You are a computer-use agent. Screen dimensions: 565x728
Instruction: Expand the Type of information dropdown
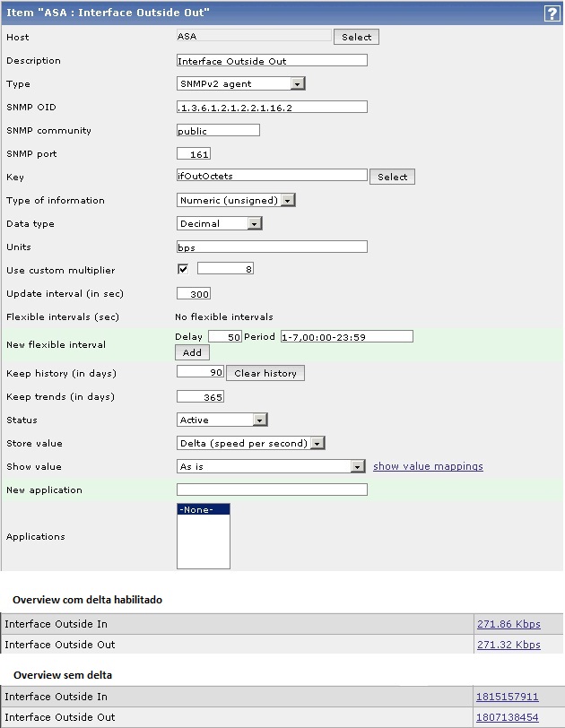236,200
